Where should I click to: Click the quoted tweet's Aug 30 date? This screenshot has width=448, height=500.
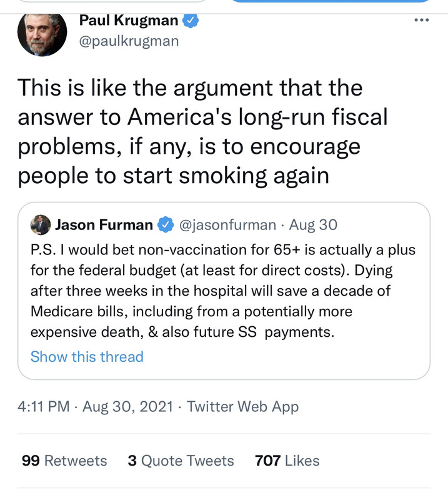point(313,225)
